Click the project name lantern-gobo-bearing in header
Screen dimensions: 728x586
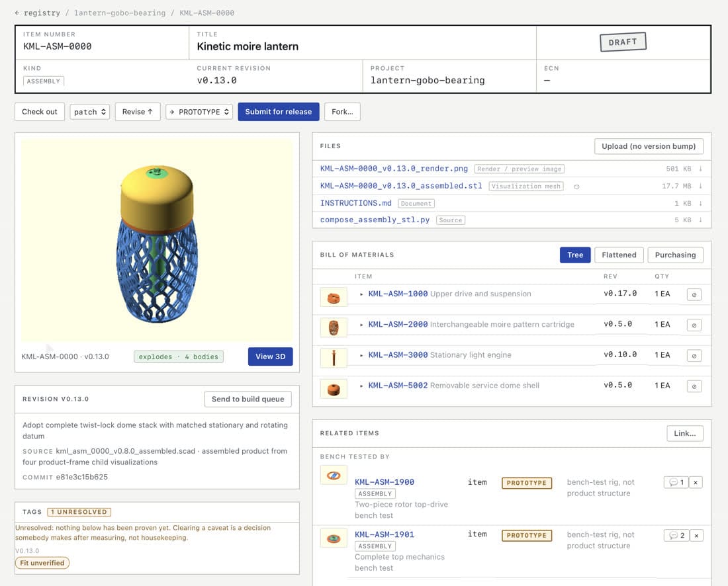(x=428, y=81)
